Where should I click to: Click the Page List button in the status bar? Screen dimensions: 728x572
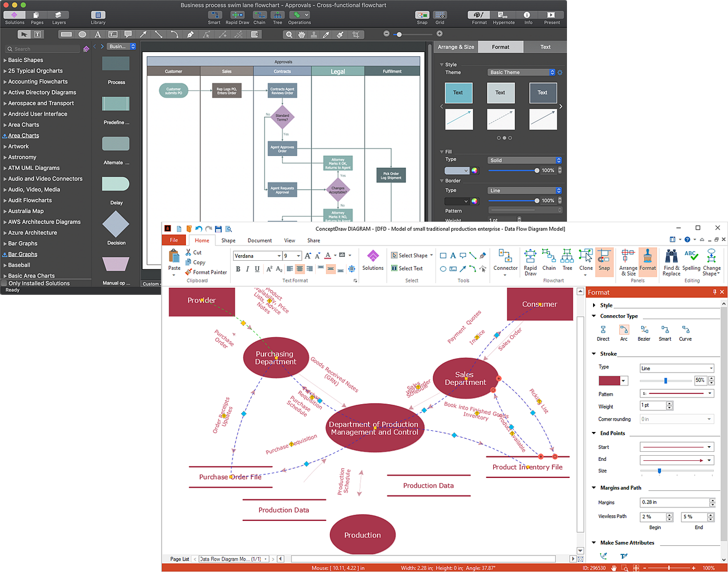[x=179, y=558]
